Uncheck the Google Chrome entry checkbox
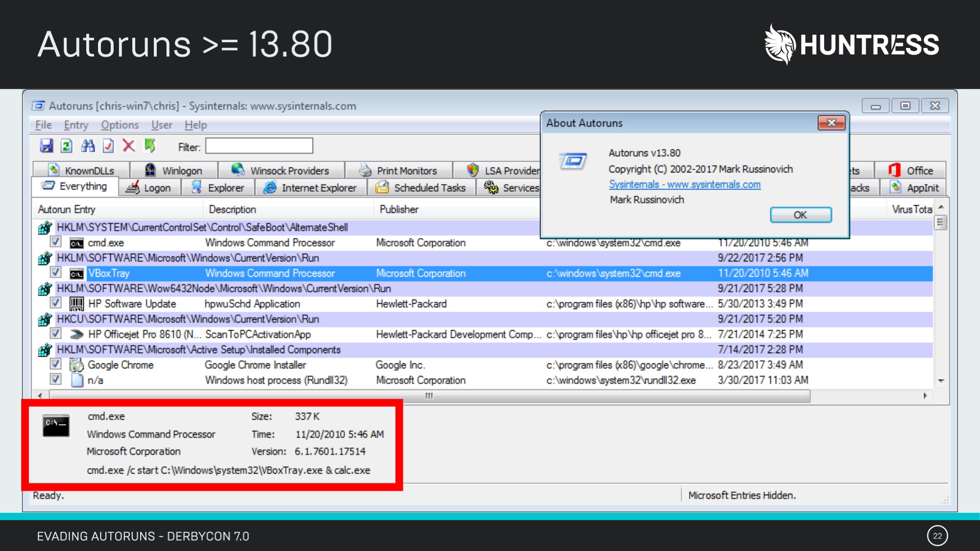The height and width of the screenshot is (551, 980). coord(56,364)
